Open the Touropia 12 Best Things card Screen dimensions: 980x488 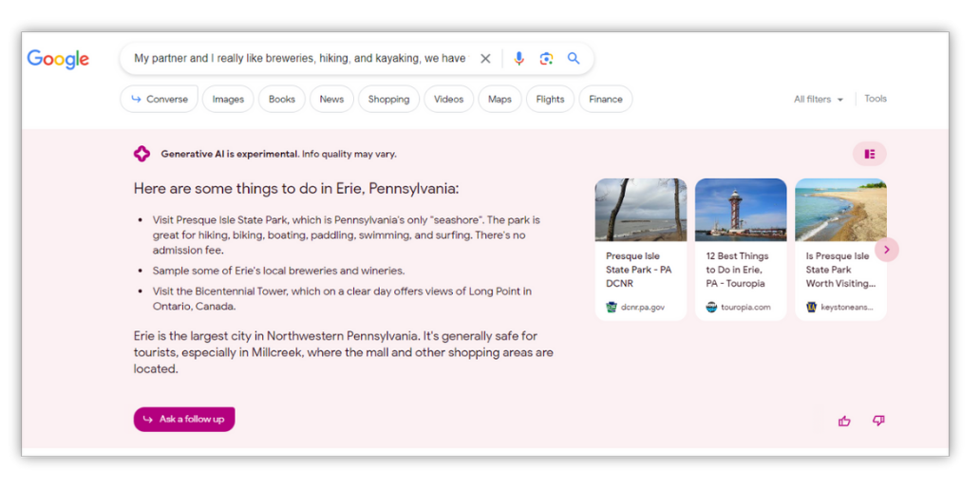(x=741, y=249)
